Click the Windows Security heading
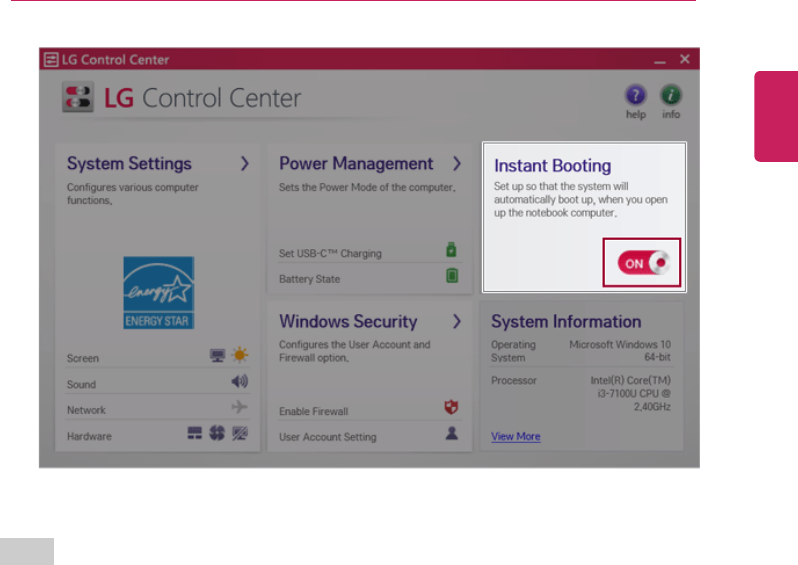 pos(348,322)
